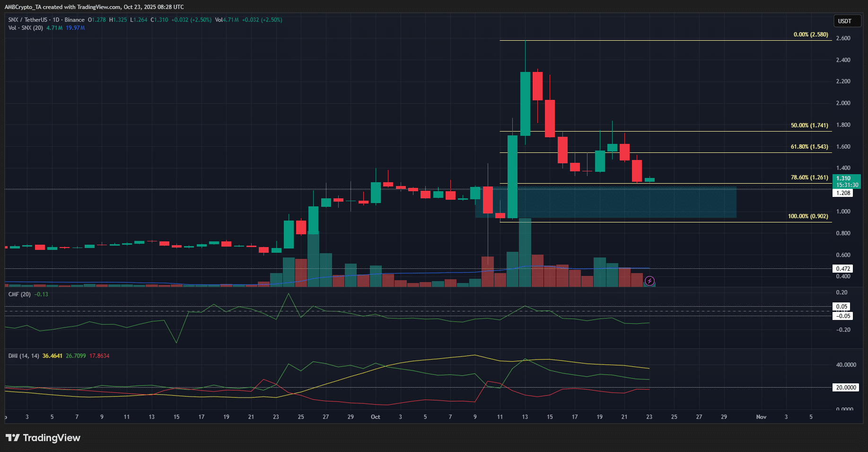The image size is (868, 452).
Task: Select the Vol · SNX (20) indicator legend
Action: [x=26, y=28]
